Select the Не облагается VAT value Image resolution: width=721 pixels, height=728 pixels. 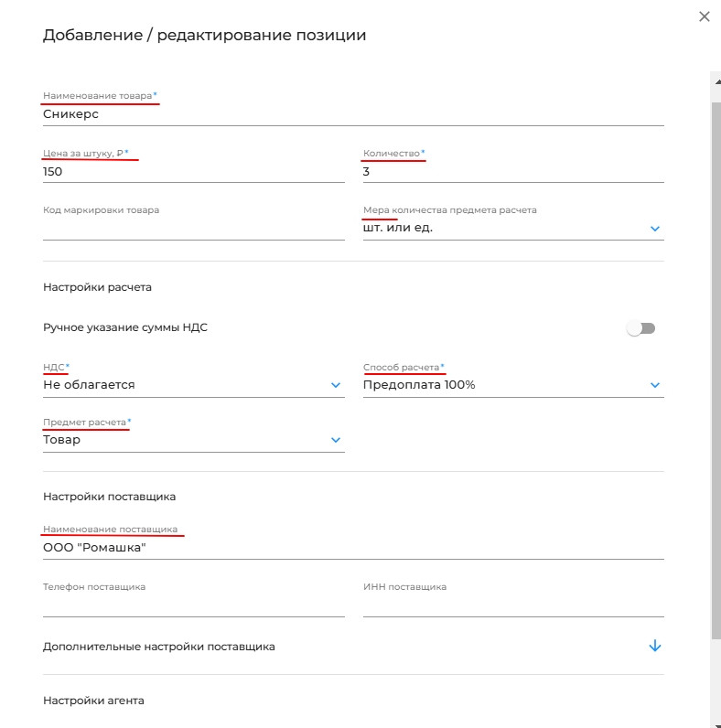coord(89,385)
